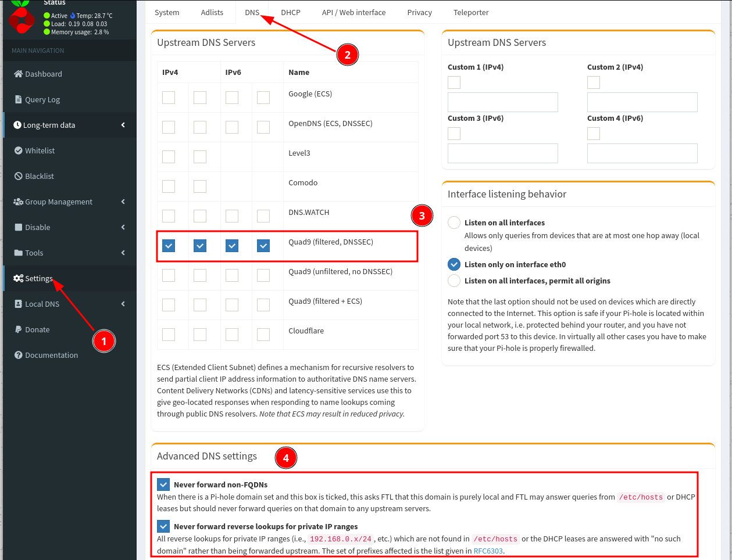
Task: Open the API / Web interface tab
Action: [x=354, y=12]
